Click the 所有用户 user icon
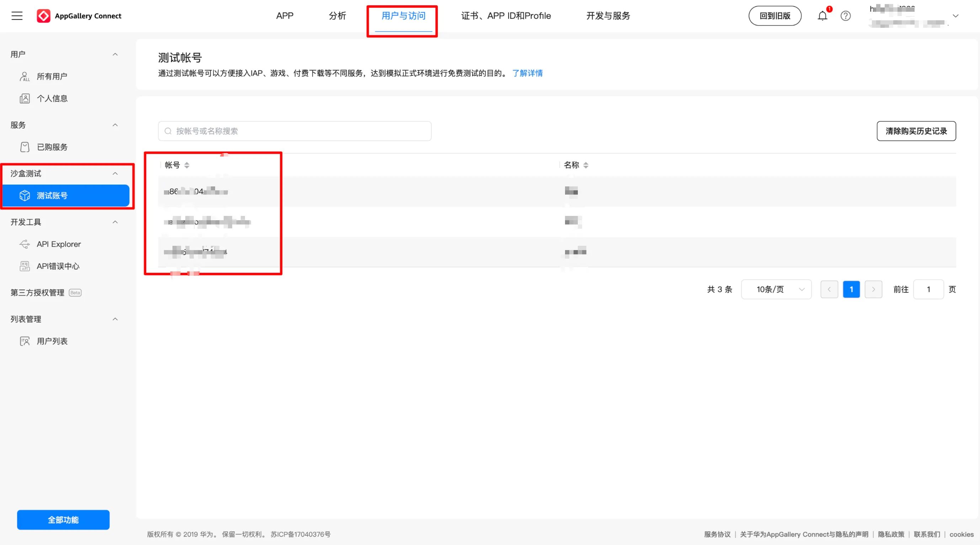980x545 pixels. [x=25, y=76]
